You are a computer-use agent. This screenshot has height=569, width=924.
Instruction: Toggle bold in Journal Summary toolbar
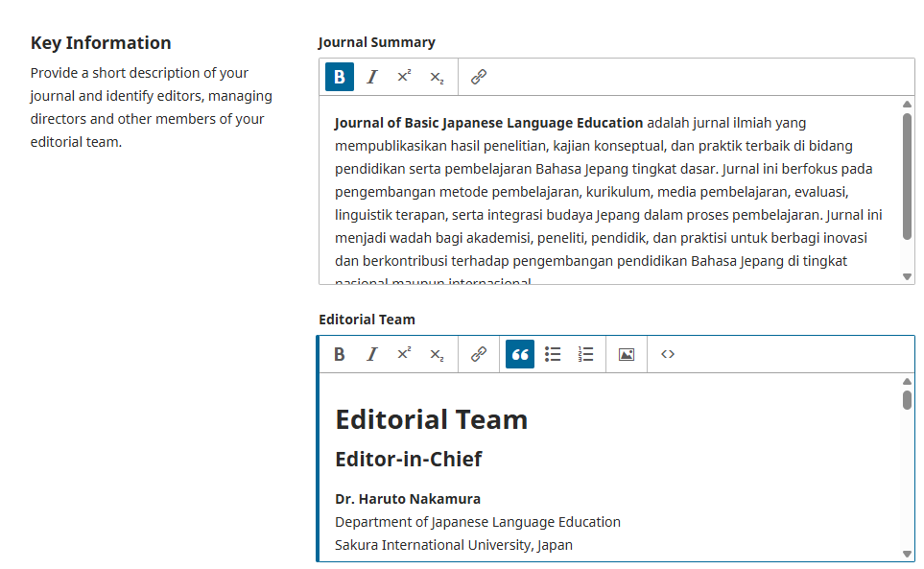(x=340, y=77)
